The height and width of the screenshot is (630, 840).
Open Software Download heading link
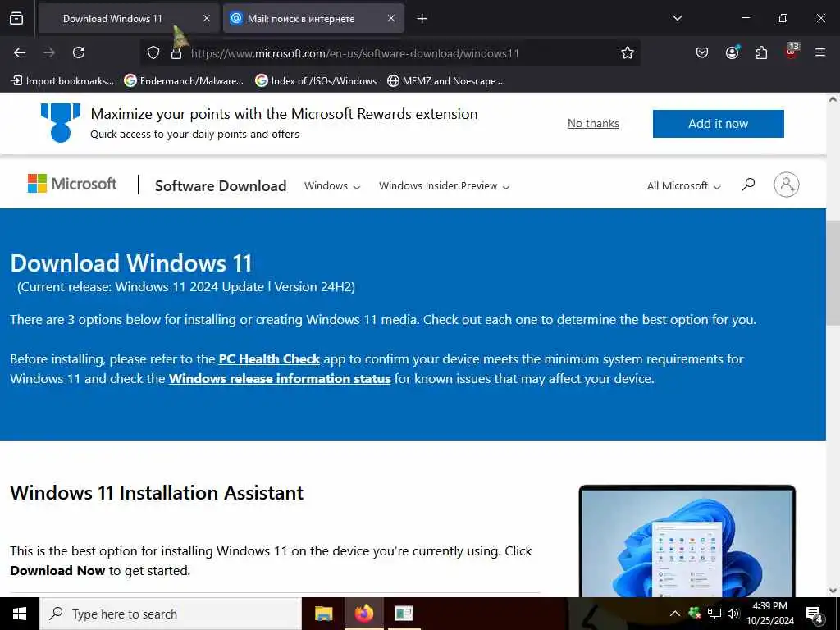tap(221, 186)
